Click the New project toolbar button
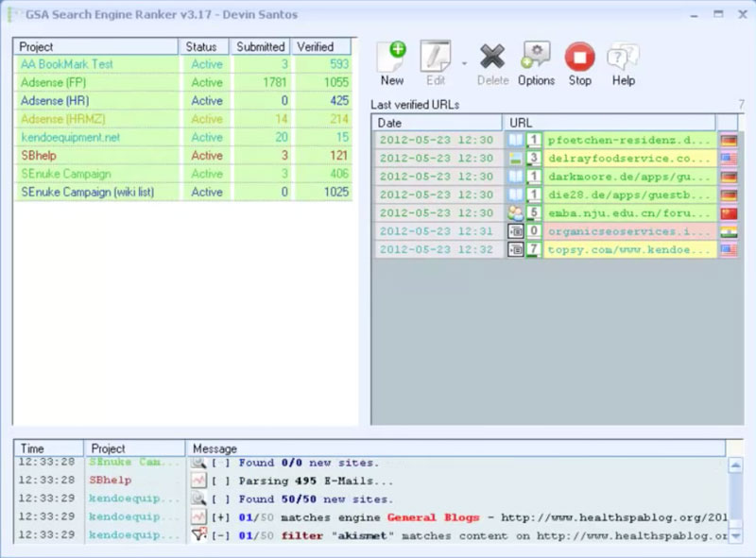Image resolution: width=756 pixels, height=558 pixels. click(x=392, y=63)
